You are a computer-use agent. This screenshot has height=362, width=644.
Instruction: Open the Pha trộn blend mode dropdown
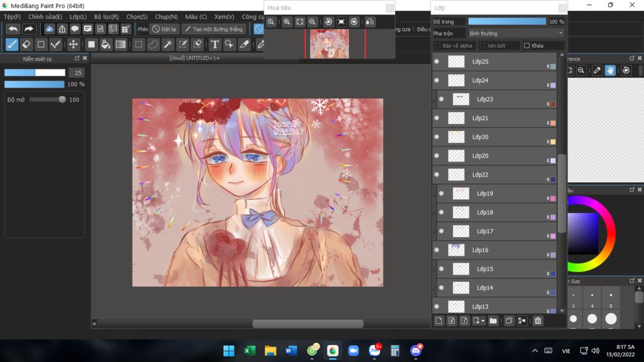[x=516, y=33]
